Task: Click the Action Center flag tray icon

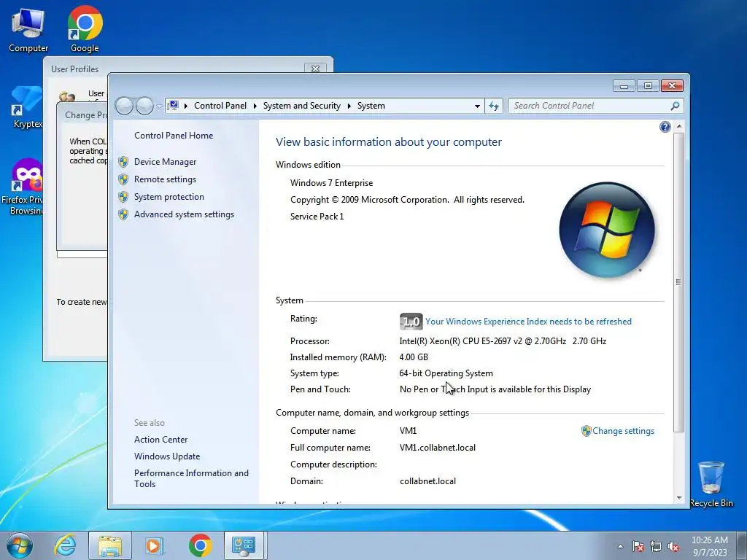Action: (638, 546)
